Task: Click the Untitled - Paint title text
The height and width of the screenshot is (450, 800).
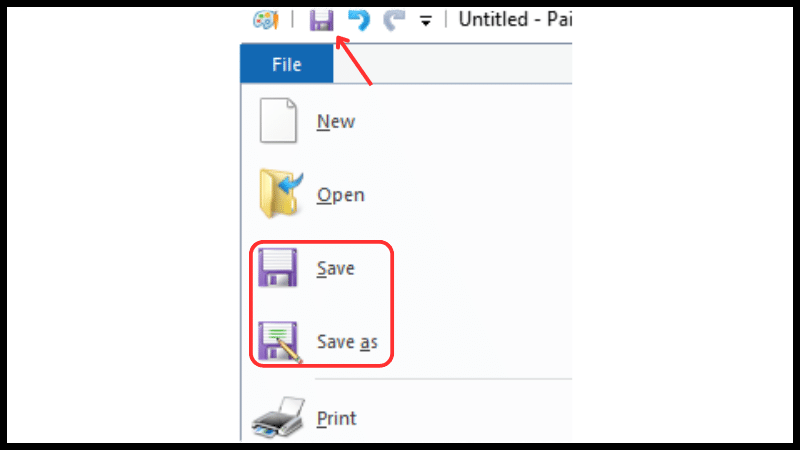Action: tap(515, 19)
